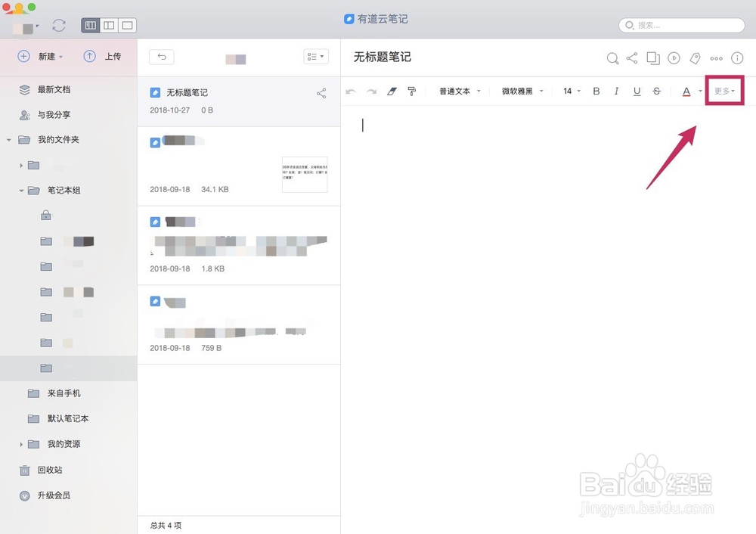Open note search with the magnifier icon
The height and width of the screenshot is (534, 756).
pos(612,58)
